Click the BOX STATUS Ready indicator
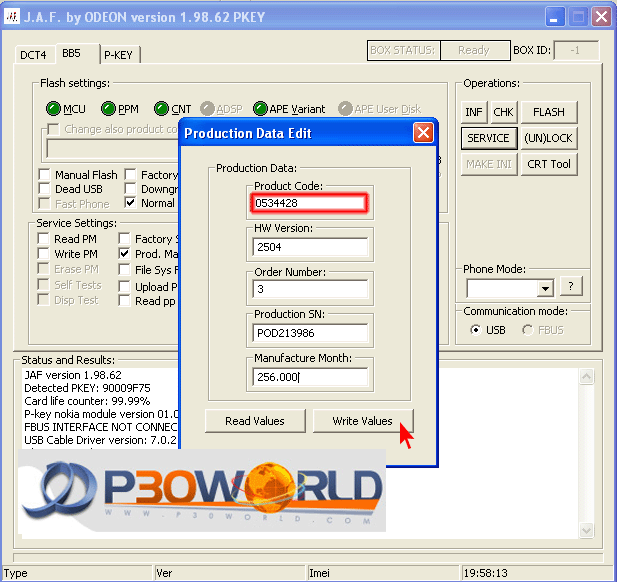This screenshot has height=582, width=617. [x=474, y=50]
